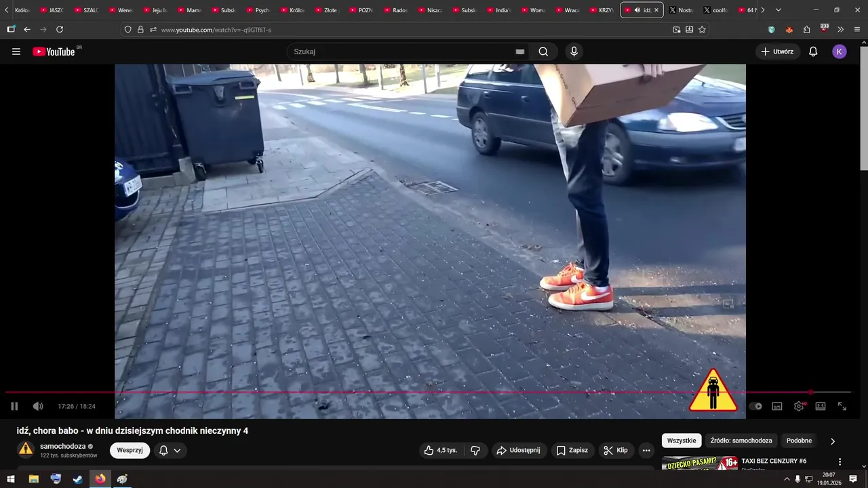Expand the more toolbar tools chevron
Image resolution: width=868 pixels, height=488 pixels.
click(841, 30)
